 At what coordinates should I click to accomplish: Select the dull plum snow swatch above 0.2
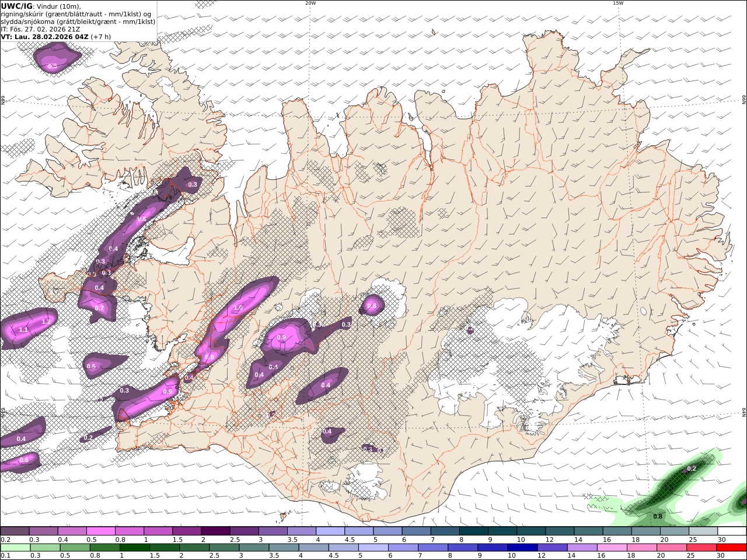[15, 531]
